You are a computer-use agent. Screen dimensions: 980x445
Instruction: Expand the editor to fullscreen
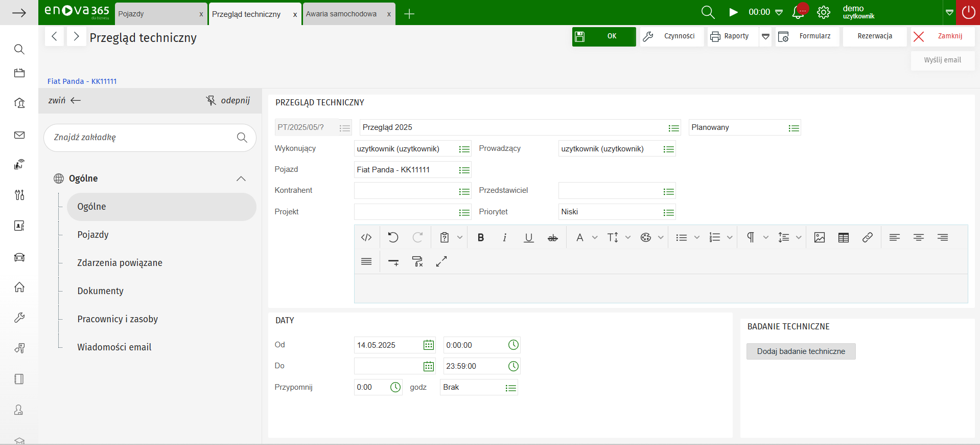[441, 262]
